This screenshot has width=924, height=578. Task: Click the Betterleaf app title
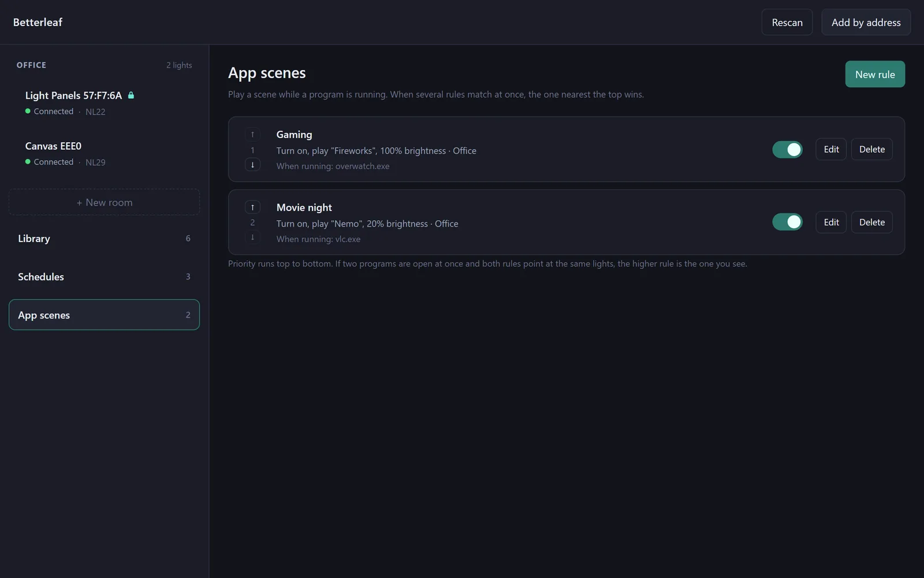38,22
